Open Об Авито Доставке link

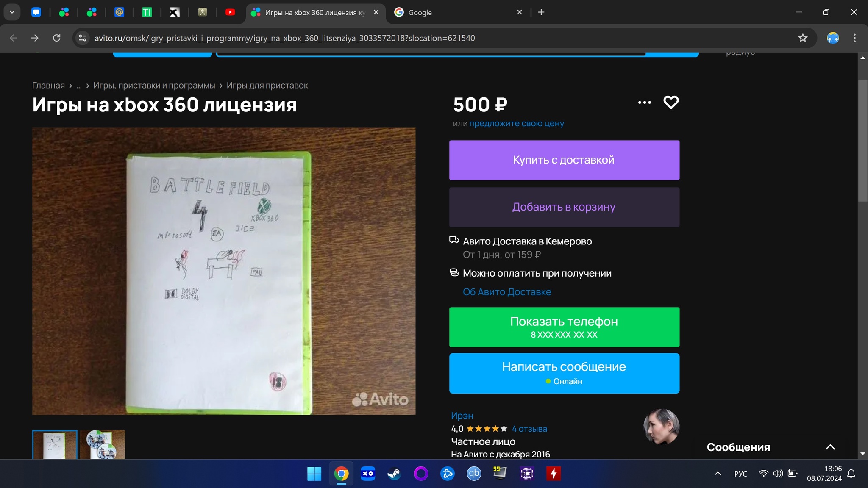pos(507,292)
